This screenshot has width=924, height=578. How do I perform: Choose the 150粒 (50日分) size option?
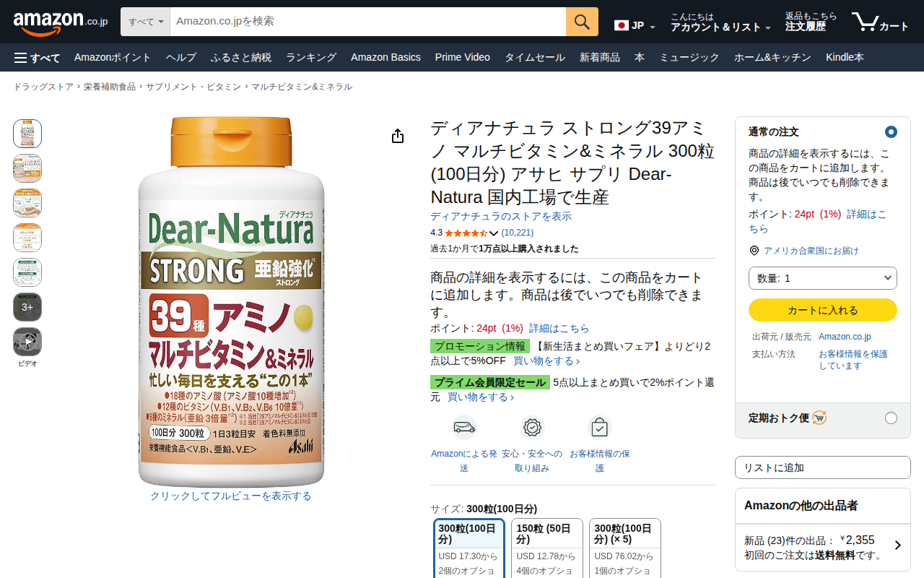pos(547,548)
